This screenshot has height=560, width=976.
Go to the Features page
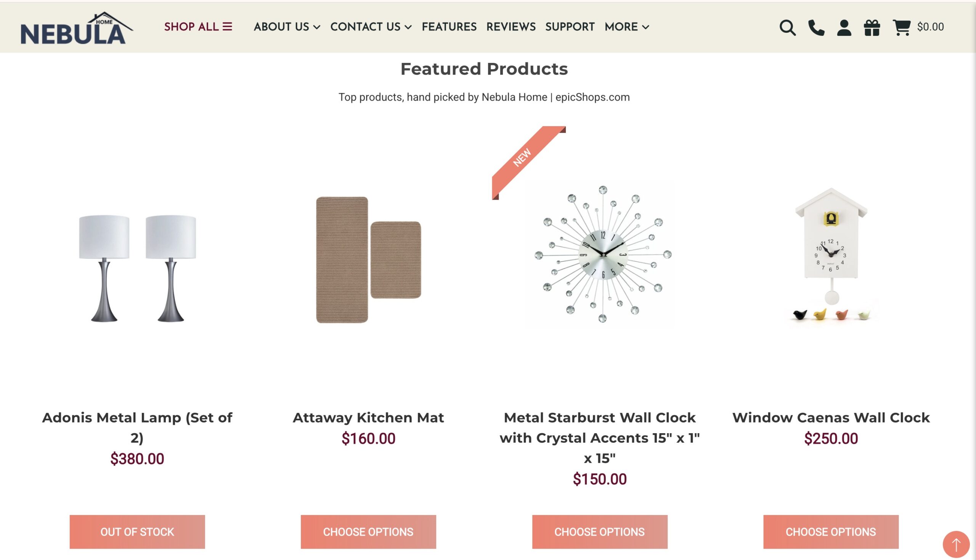tap(449, 27)
